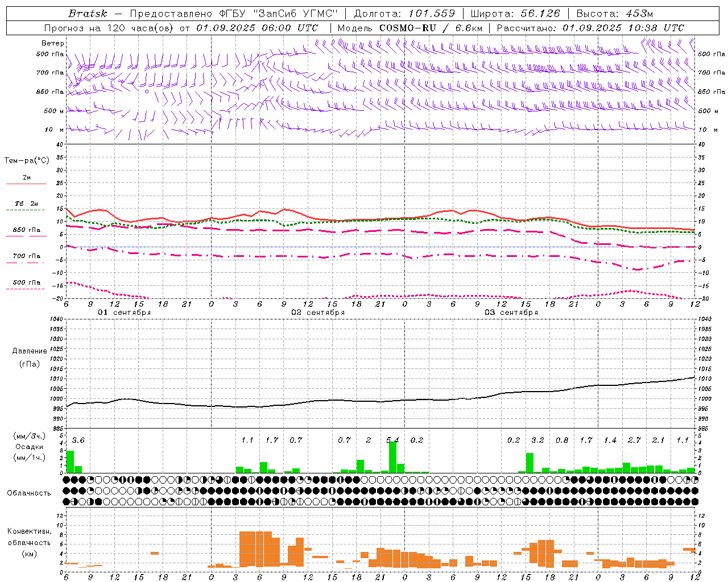
Task: Click the "Осадки" precipitation label
Action: [x=29, y=447]
